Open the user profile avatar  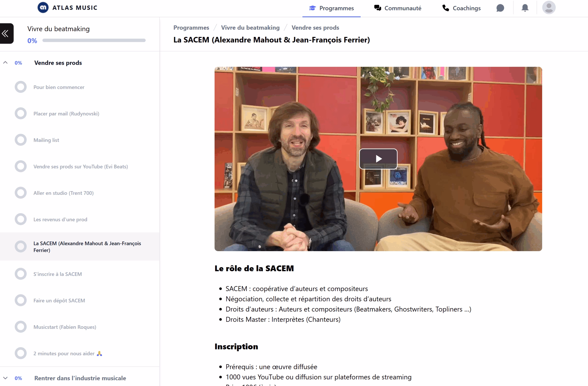(x=548, y=7)
